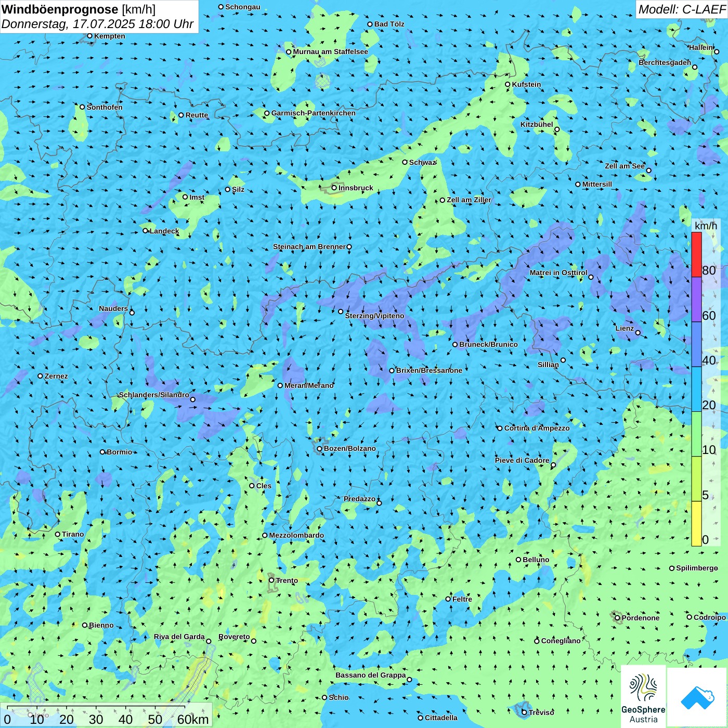Click the date Donnerstag, 17.07.2025 18:00 Uhr
Screen dimensions: 728x728
(x=98, y=24)
